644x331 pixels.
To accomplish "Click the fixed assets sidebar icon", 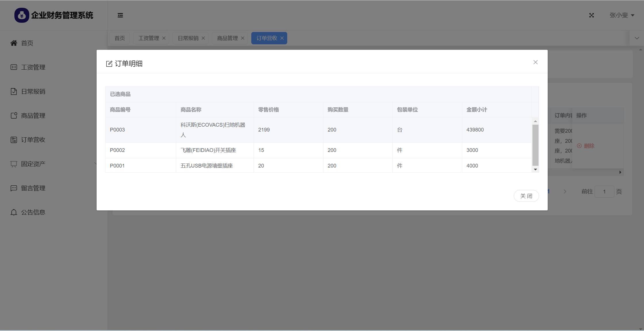I will tap(14, 164).
